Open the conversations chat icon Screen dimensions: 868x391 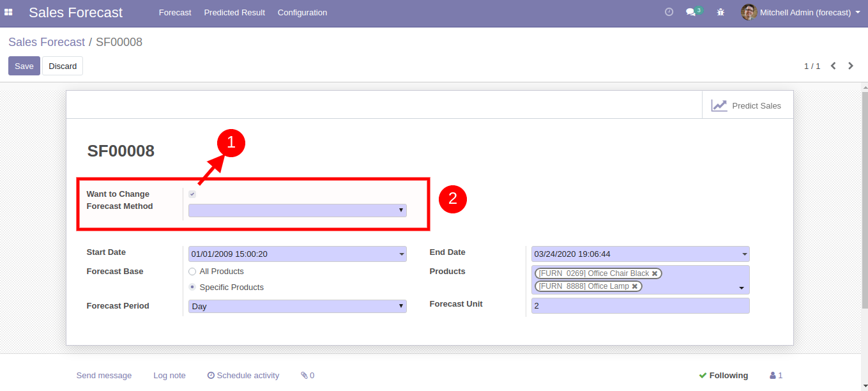click(690, 12)
